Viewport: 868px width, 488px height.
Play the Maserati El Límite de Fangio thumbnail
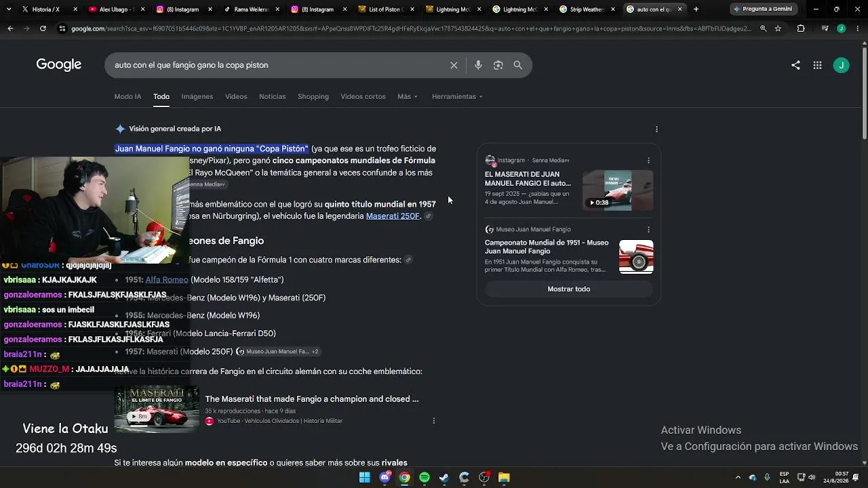(157, 409)
